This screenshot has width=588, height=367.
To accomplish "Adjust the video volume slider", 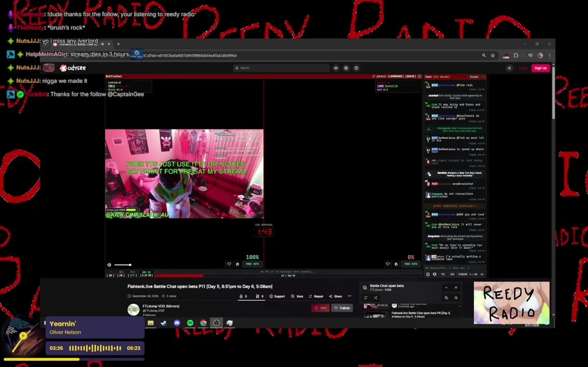I will coord(123,265).
